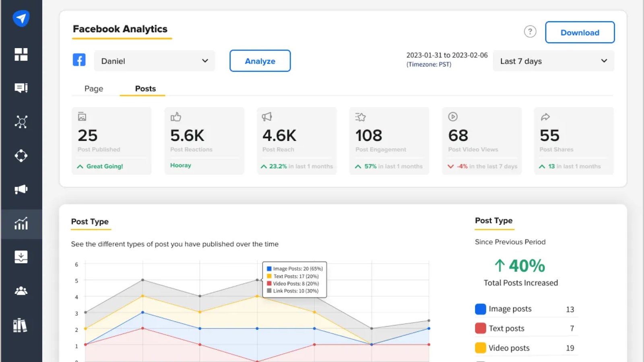The width and height of the screenshot is (644, 362).
Task: Click the share arrow icon on Post Shares card
Action: pos(545,117)
